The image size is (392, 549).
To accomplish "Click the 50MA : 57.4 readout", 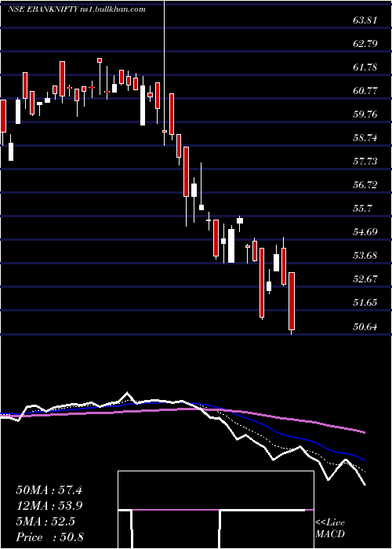I will click(49, 490).
